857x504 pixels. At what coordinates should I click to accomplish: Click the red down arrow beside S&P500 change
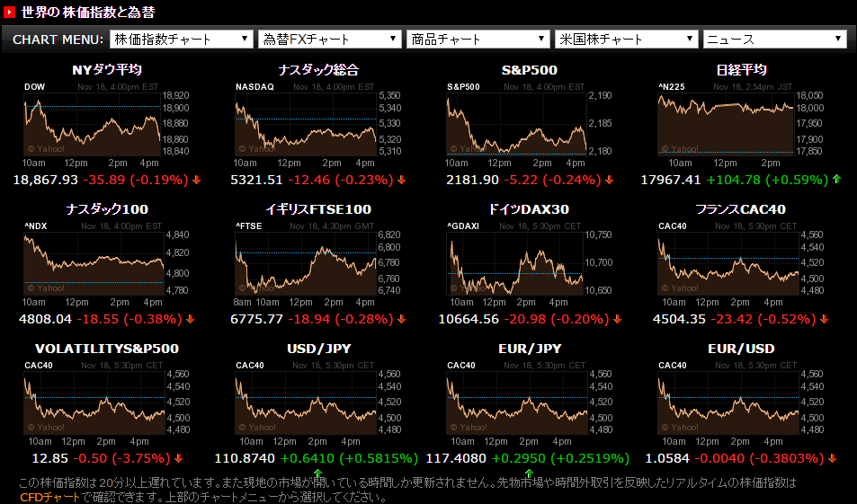pyautogui.click(x=611, y=180)
